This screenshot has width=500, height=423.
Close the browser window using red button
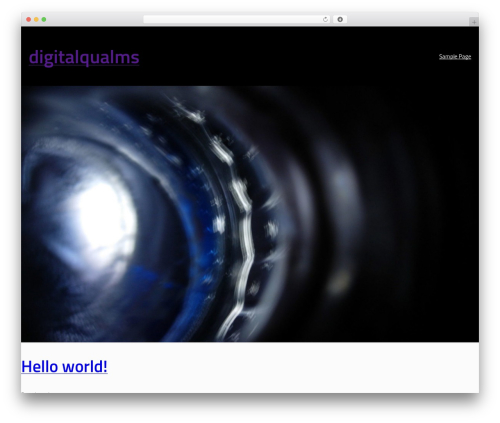[x=29, y=20]
